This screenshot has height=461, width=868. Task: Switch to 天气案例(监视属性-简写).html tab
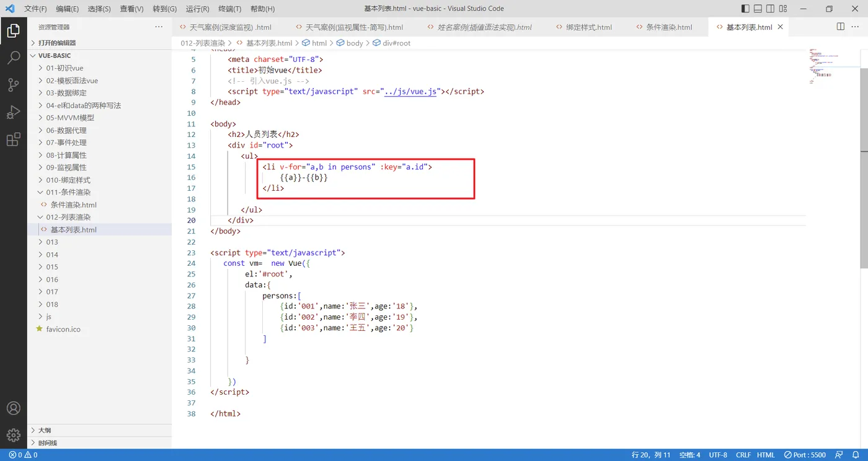coord(354,27)
